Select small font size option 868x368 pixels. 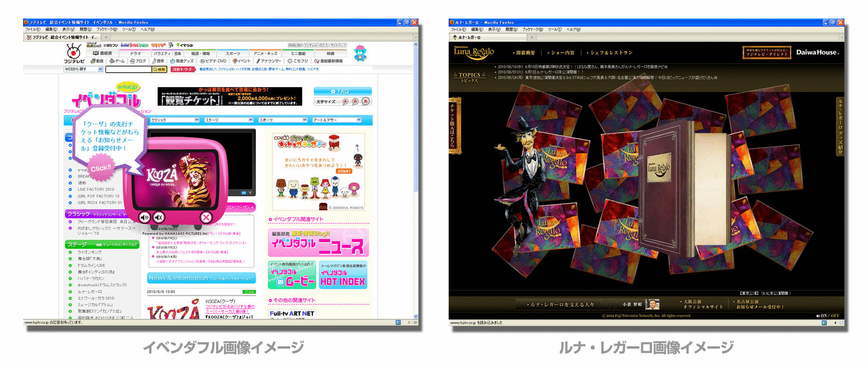(345, 101)
